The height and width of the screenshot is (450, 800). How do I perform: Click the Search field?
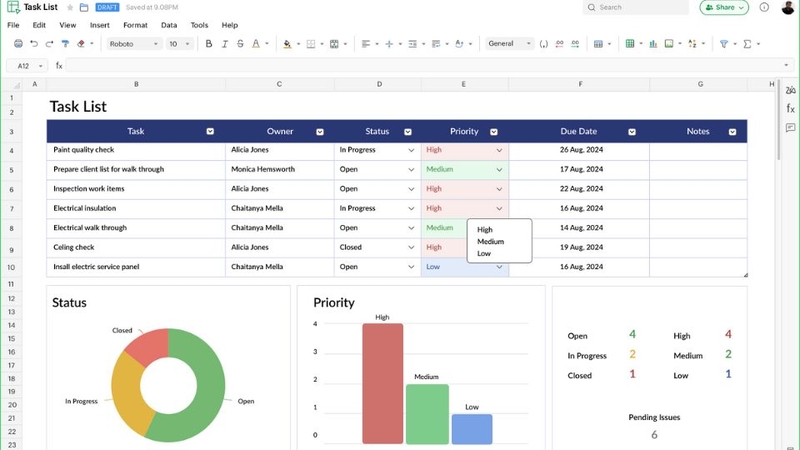(636, 7)
